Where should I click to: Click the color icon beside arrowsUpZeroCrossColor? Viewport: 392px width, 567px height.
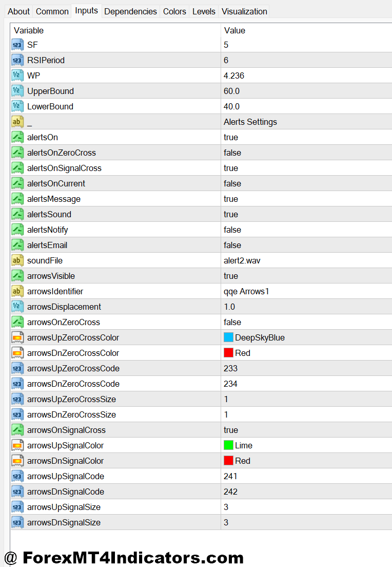[17, 337]
